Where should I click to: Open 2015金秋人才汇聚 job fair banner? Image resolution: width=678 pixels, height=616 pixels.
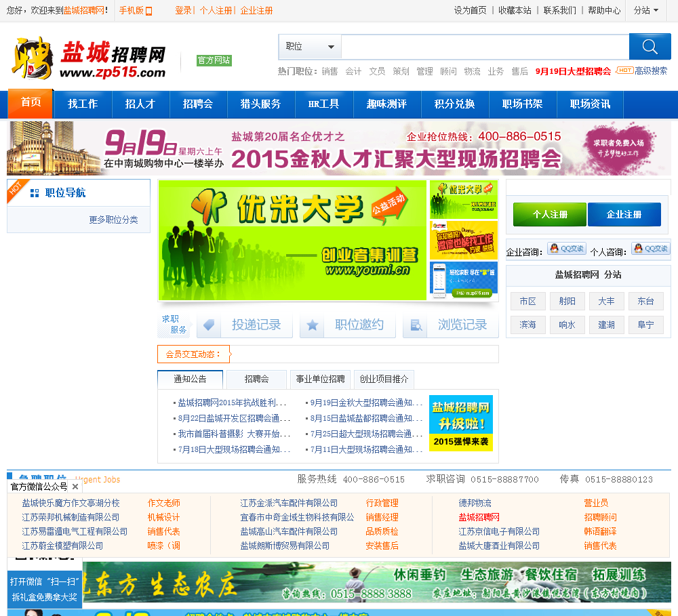[x=339, y=148]
